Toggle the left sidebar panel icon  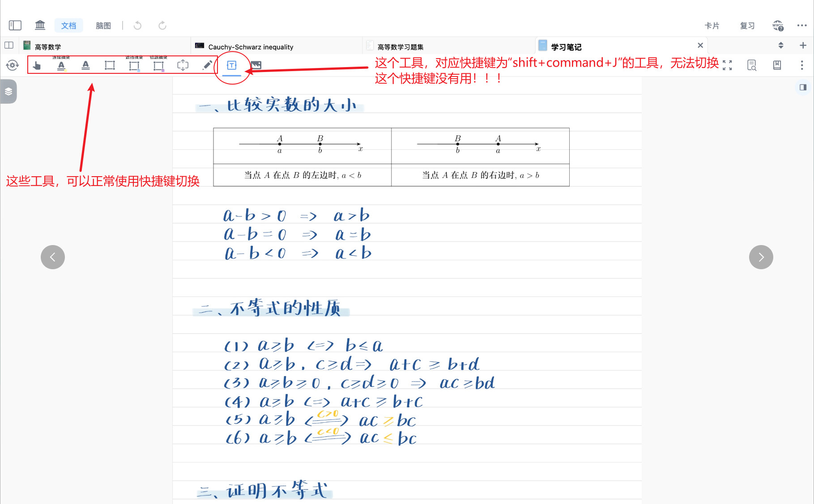tap(15, 25)
